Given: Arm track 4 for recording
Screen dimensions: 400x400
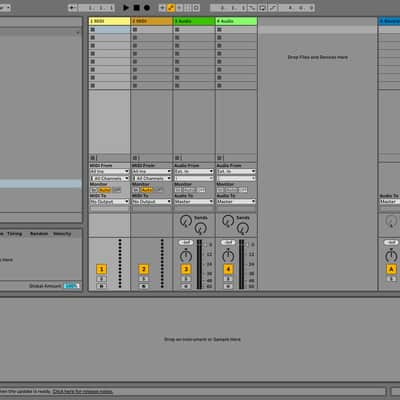Looking at the screenshot, I should point(228,286).
